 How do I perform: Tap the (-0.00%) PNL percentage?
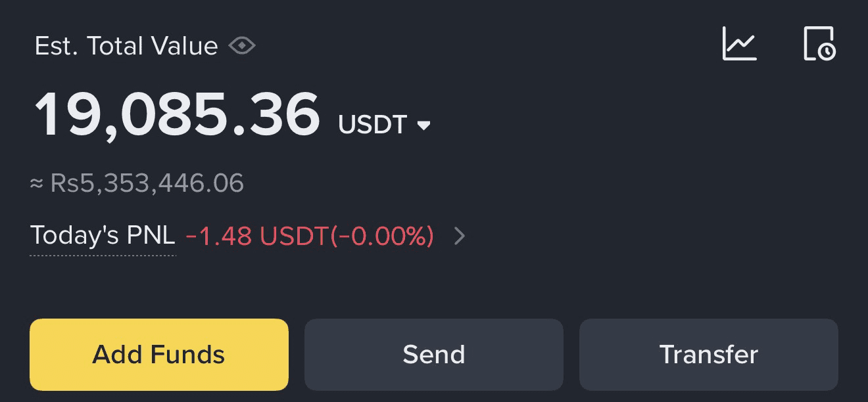coord(382,236)
